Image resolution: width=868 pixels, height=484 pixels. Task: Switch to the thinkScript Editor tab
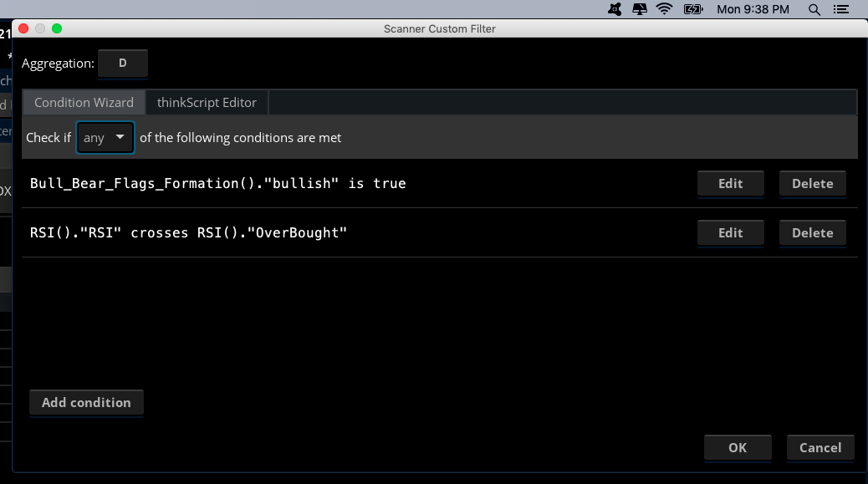pos(207,102)
